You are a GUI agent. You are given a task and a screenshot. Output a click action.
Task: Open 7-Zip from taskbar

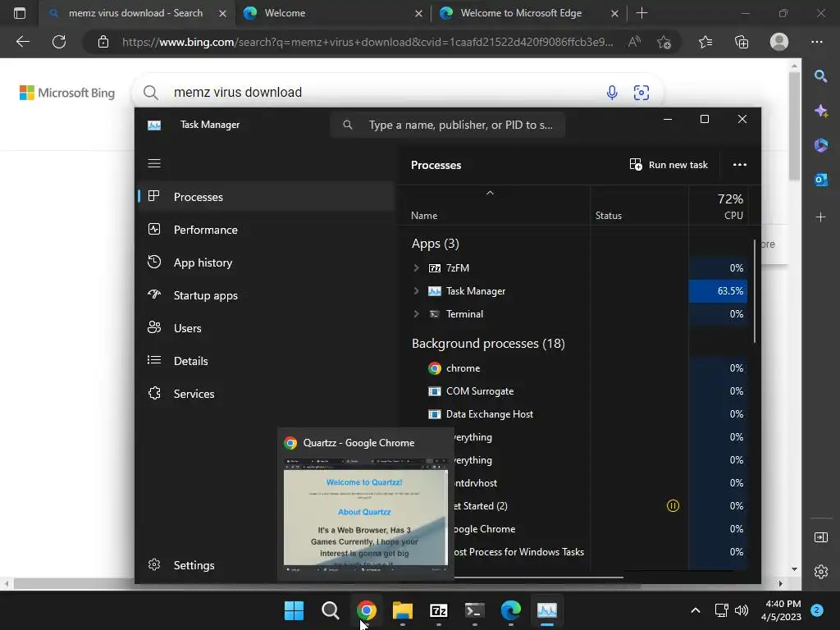pos(438,610)
